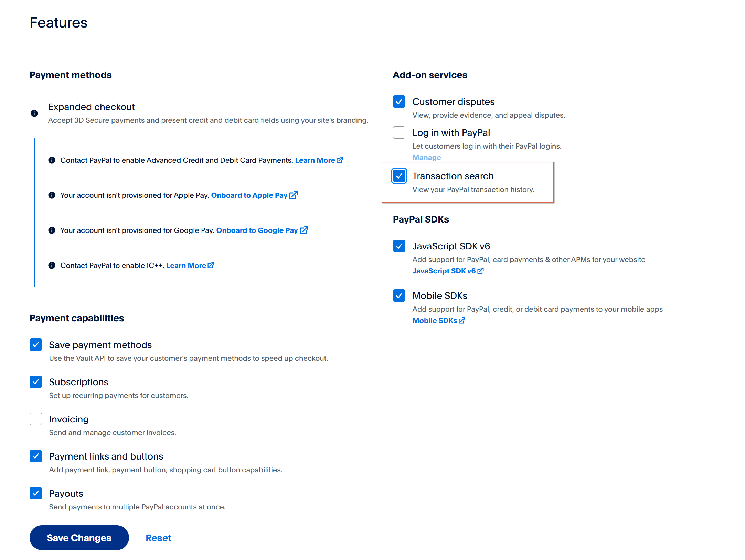This screenshot has width=745, height=560.
Task: Open the JavaScript SDK v6 documentation link
Action: pyautogui.click(x=444, y=271)
